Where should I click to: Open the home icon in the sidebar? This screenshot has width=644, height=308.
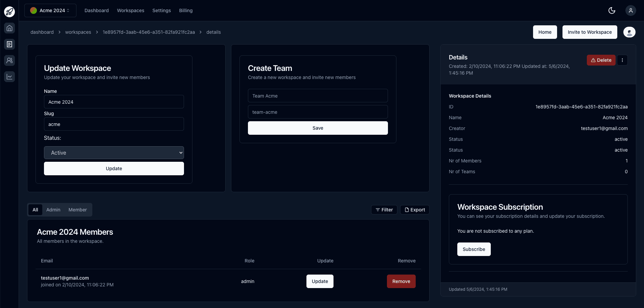click(9, 28)
